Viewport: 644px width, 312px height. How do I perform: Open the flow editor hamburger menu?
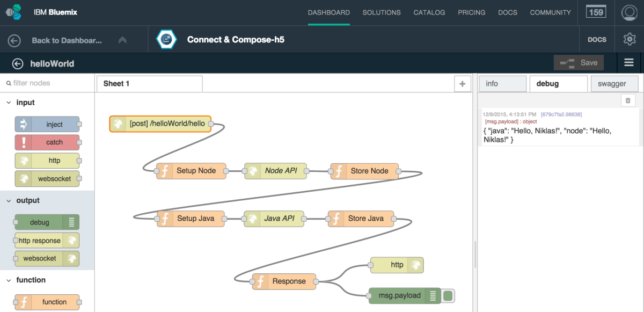pyautogui.click(x=629, y=62)
